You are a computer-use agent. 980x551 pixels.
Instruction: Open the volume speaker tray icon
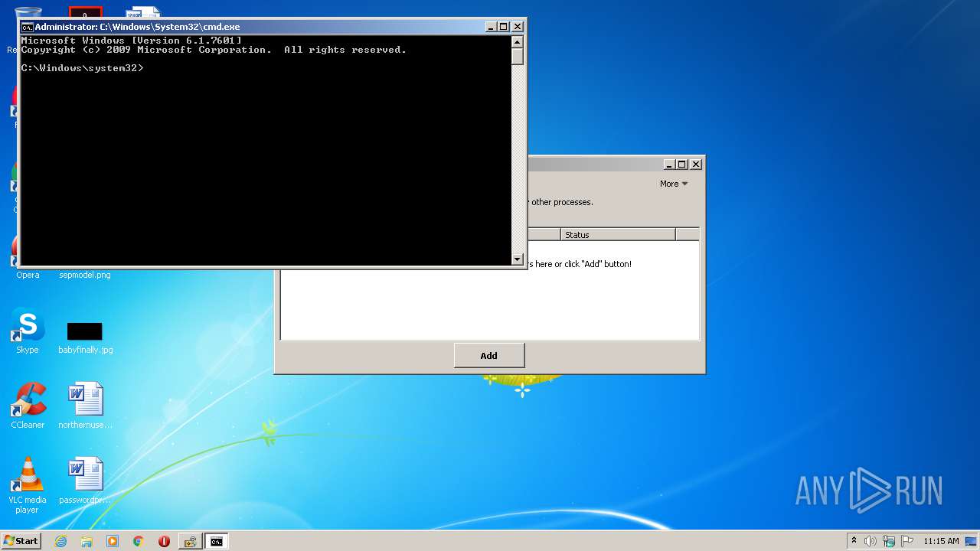point(871,541)
